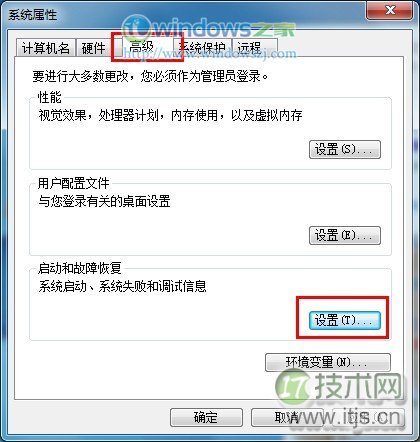
Task: Apply changes with the 应用 button
Action: (368, 417)
